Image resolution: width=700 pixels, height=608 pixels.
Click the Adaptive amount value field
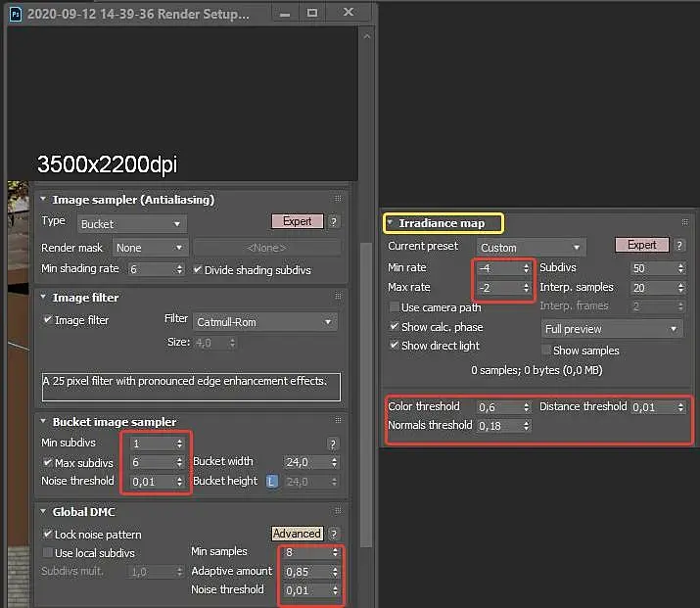click(x=306, y=572)
